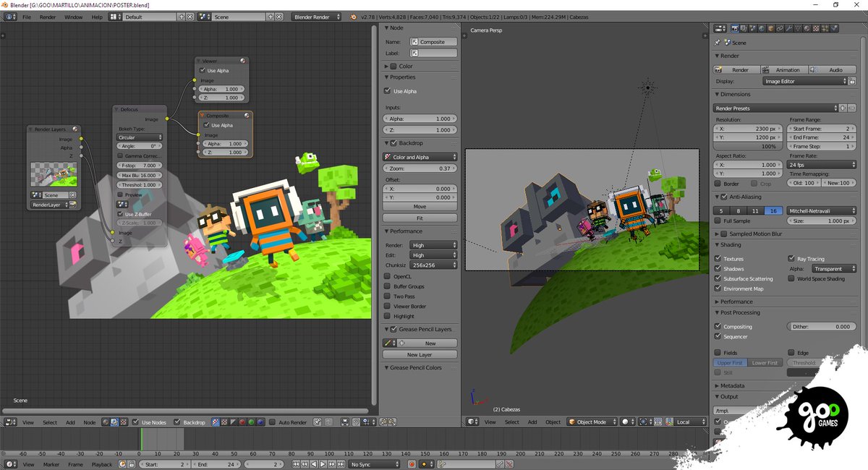The height and width of the screenshot is (470, 868).
Task: Click the F-stop 7.000 field in Defocus node
Action: 140,166
